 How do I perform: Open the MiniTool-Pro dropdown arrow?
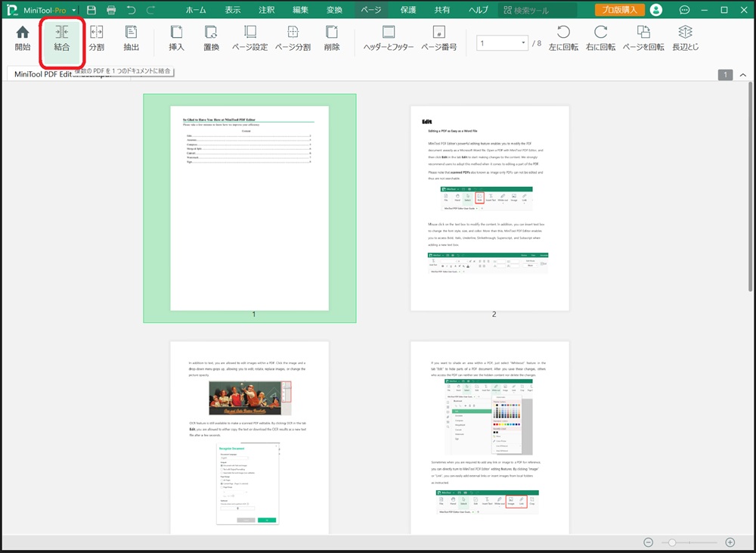(74, 10)
